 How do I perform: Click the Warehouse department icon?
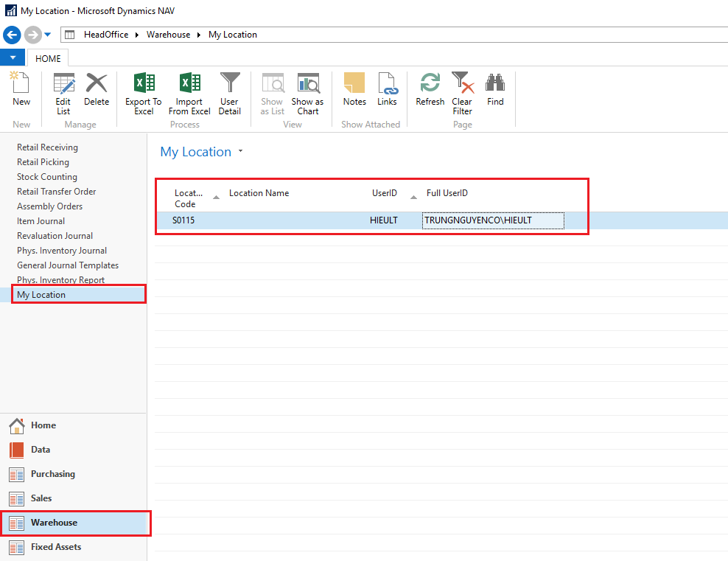tap(17, 523)
